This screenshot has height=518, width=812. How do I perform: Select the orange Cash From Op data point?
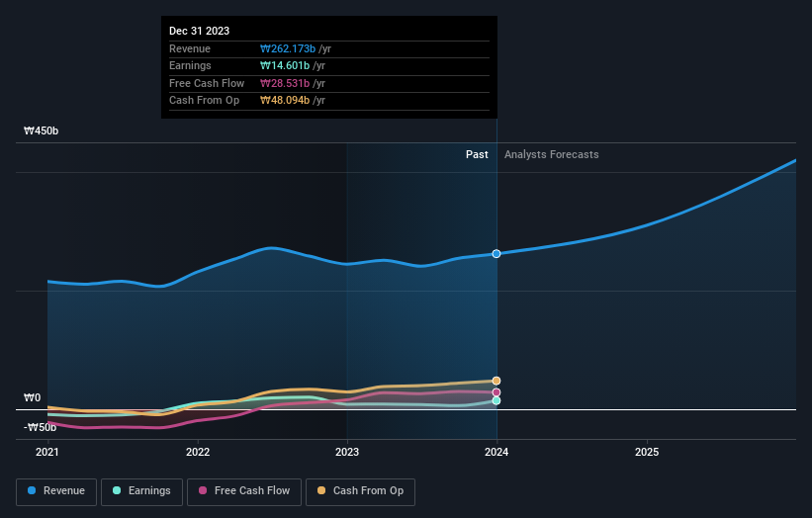point(496,381)
